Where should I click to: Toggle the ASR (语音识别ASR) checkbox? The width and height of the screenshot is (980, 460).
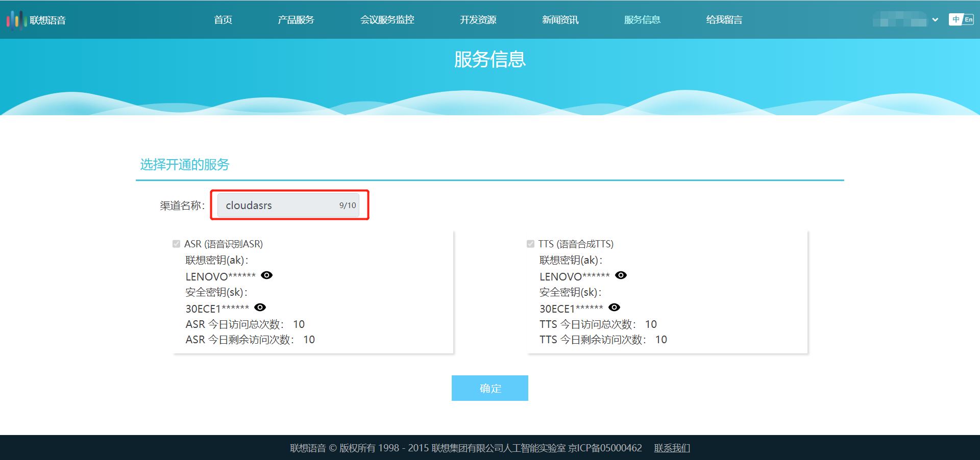[177, 244]
